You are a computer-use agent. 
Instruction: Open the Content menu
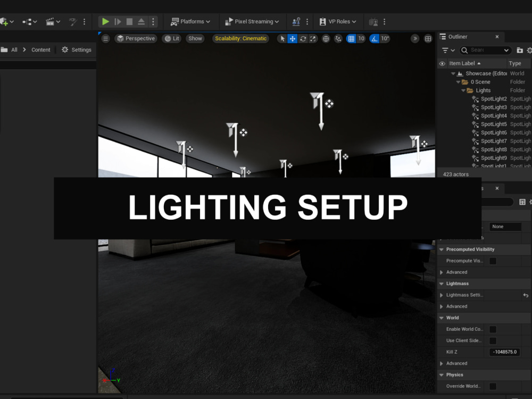[x=40, y=49]
